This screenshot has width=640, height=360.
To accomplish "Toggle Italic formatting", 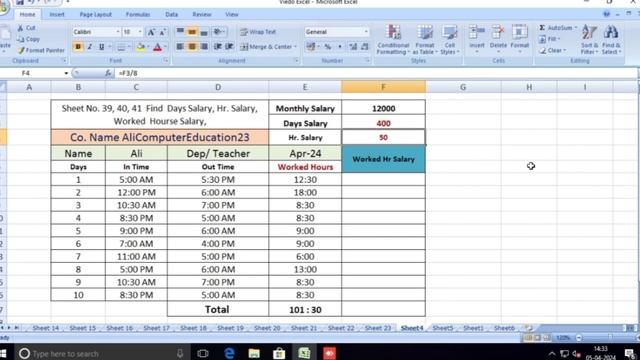I will click(x=90, y=47).
